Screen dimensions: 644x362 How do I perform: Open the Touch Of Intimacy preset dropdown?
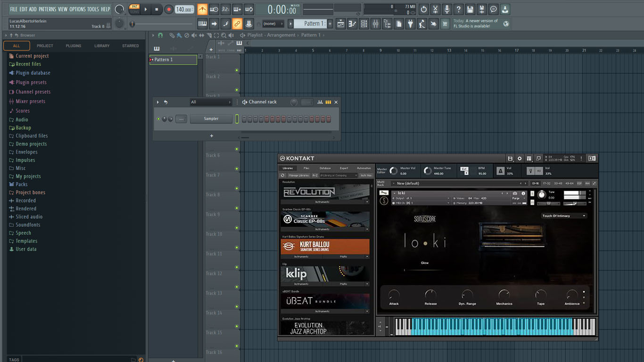[x=564, y=216]
